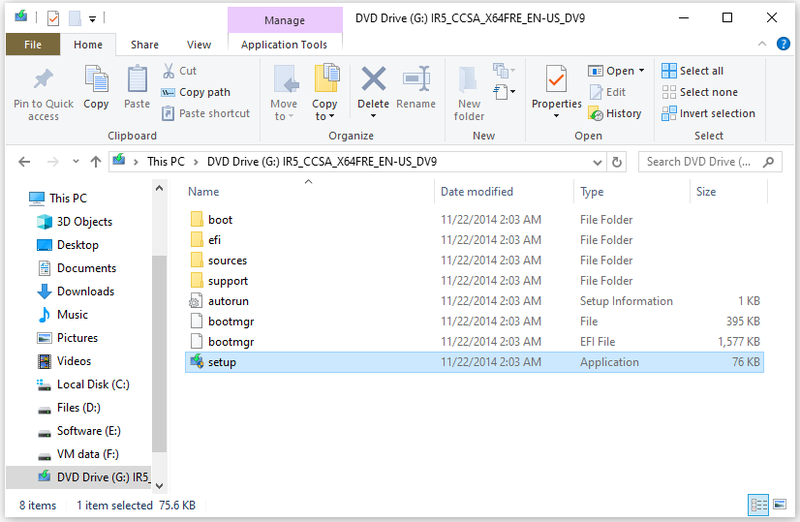The height and width of the screenshot is (522, 800).
Task: Open Properties with checkmark icon
Action: pos(556,79)
